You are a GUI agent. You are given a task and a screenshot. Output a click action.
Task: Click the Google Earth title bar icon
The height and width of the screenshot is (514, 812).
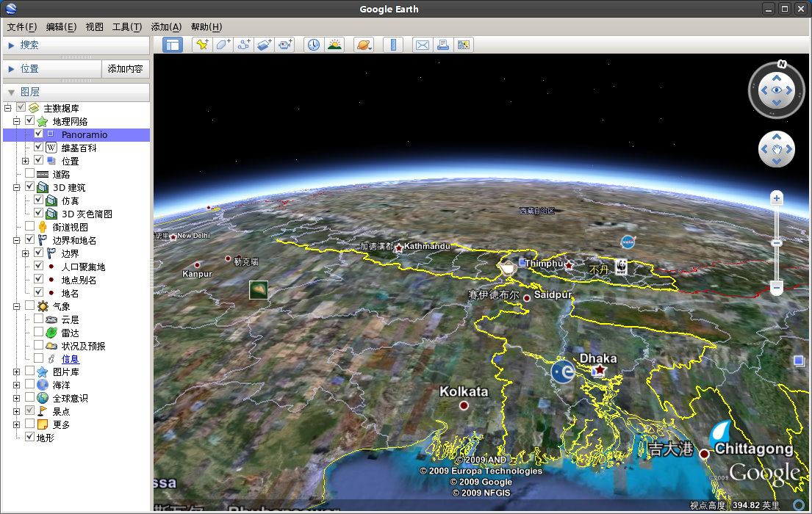(11, 9)
